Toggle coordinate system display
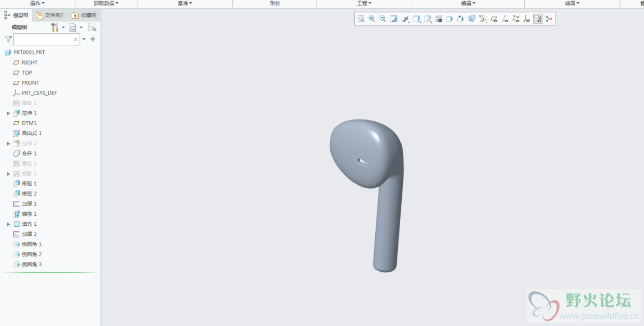Image resolution: width=644 pixels, height=326 pixels. click(527, 19)
